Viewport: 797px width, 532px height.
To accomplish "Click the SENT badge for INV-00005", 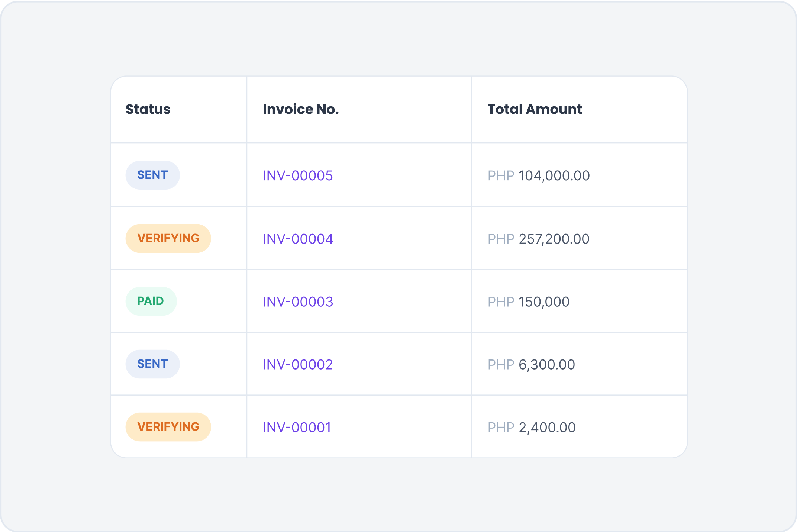I will [152, 175].
